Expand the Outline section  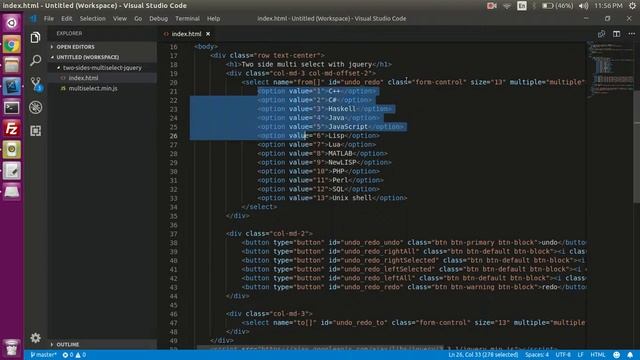point(102,344)
